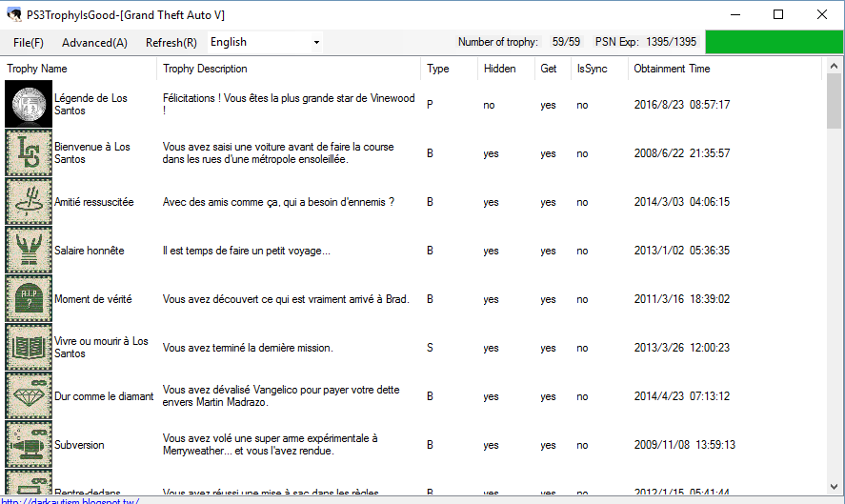Click obtainment time '2011/3/16 18:39:02'
Image resolution: width=845 pixels, height=504 pixels.
[682, 298]
